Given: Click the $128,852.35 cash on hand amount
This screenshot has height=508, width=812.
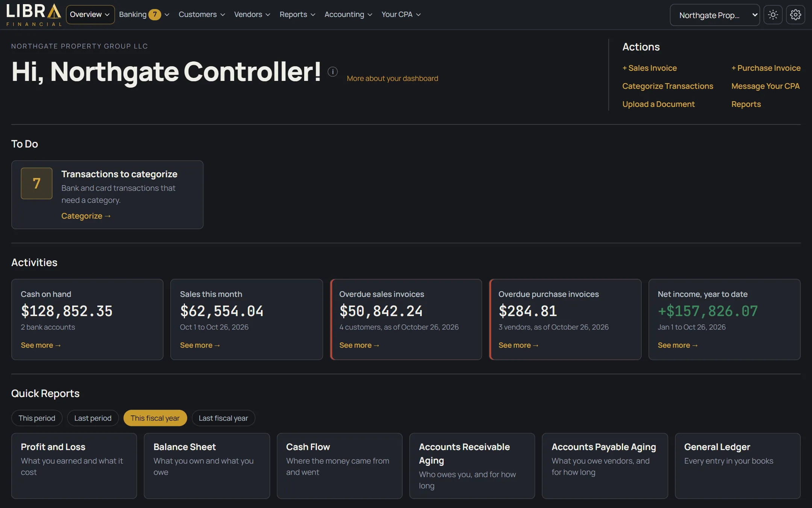Looking at the screenshot, I should point(67,311).
